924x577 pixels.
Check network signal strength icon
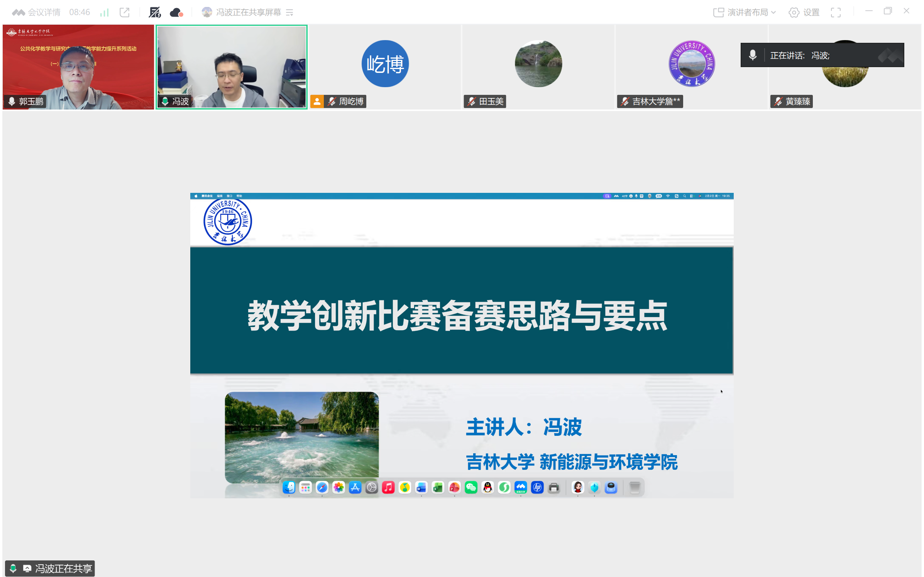(104, 12)
